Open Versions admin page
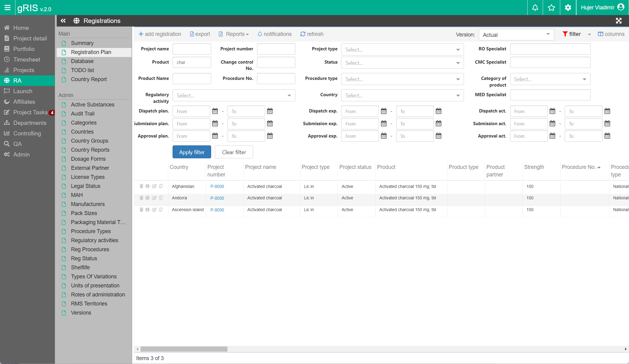 click(x=81, y=313)
